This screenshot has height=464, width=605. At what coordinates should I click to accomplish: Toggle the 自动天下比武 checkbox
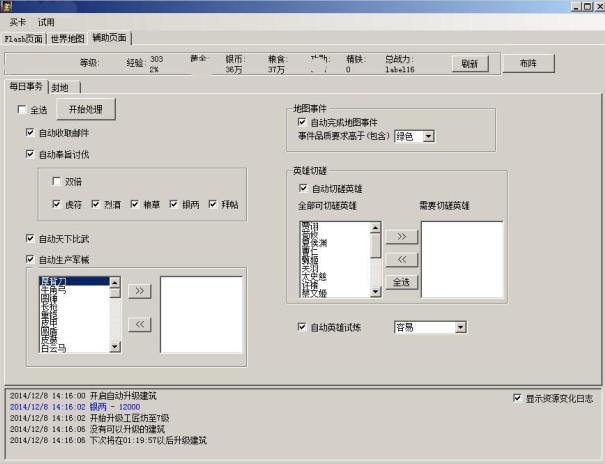pyautogui.click(x=31, y=239)
